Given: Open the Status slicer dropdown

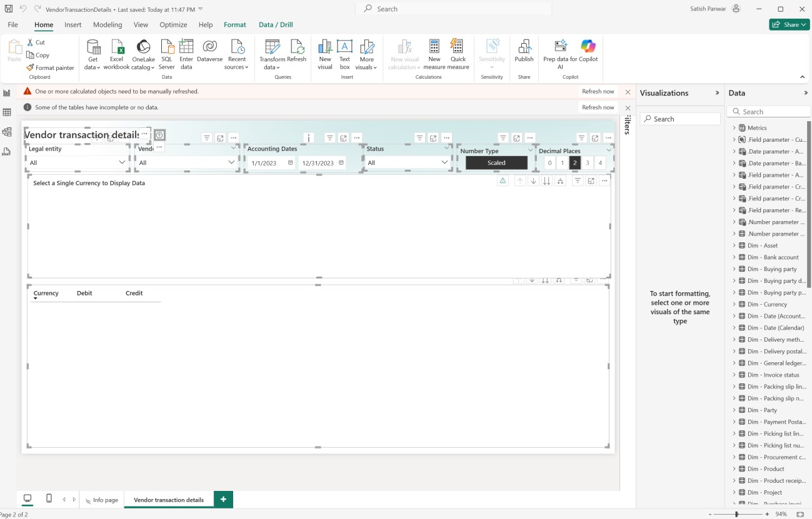Looking at the screenshot, I should point(408,162).
